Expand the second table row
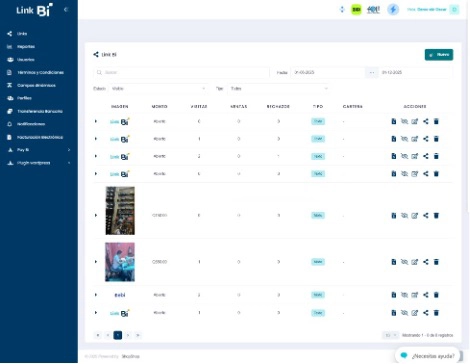 click(96, 139)
